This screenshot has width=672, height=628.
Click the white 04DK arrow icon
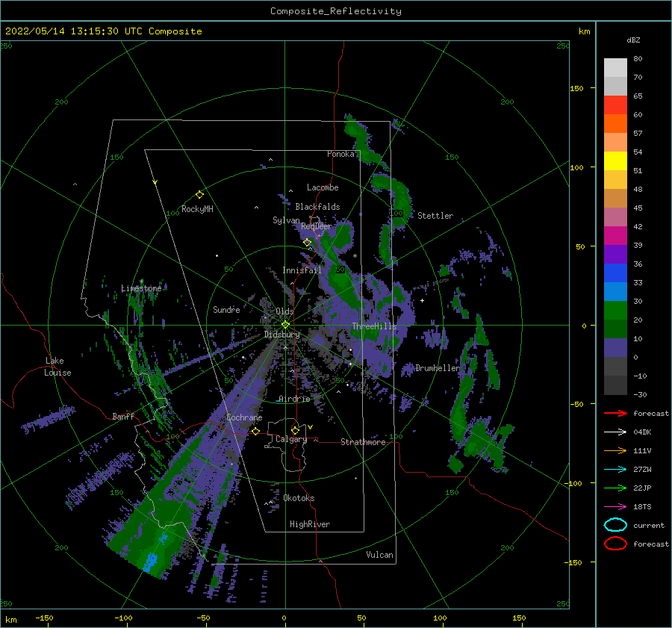[615, 432]
